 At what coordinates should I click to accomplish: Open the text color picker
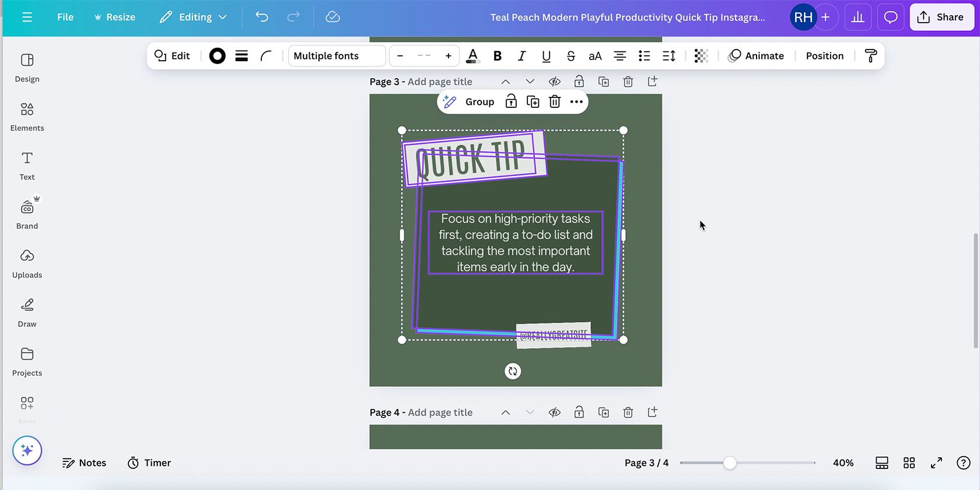(473, 56)
